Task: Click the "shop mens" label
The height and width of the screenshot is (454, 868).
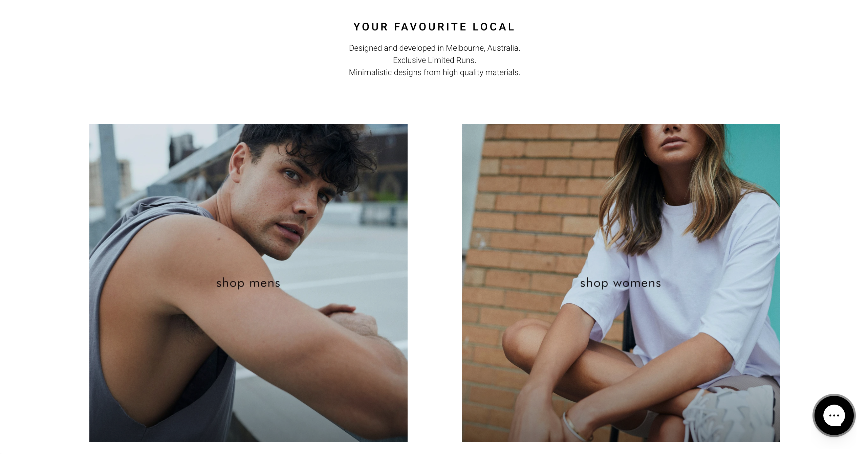Action: 248,283
